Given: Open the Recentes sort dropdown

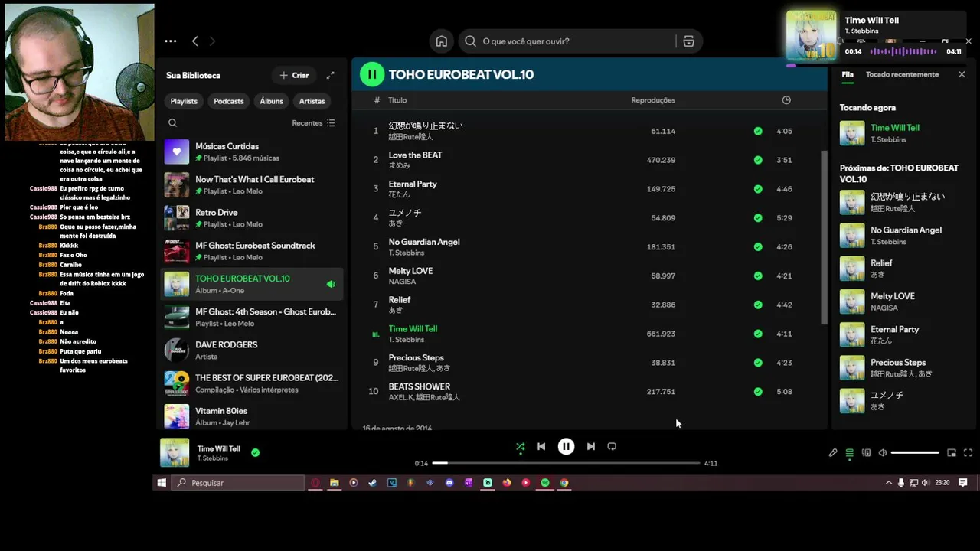Looking at the screenshot, I should click(313, 122).
